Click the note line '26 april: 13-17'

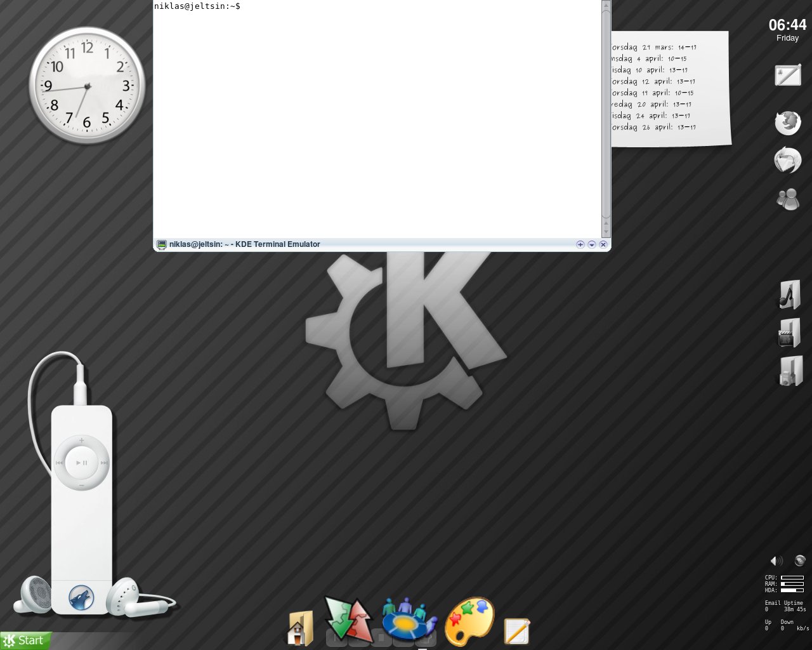(x=669, y=127)
